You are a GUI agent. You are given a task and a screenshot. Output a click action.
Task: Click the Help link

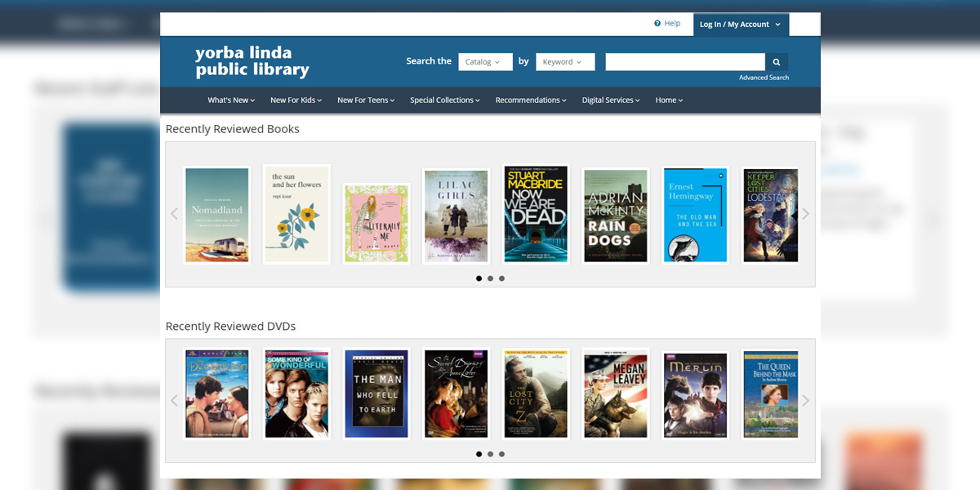tap(672, 24)
